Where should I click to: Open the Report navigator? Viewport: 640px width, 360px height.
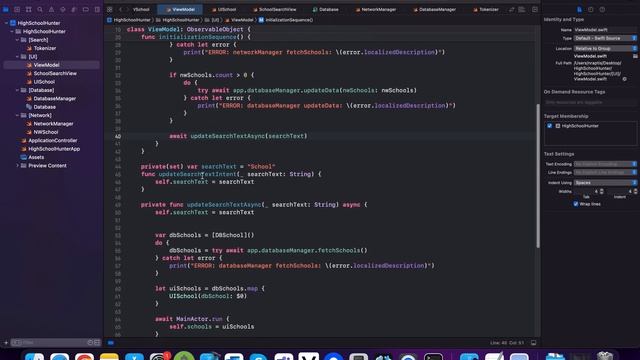pyautogui.click(x=97, y=9)
